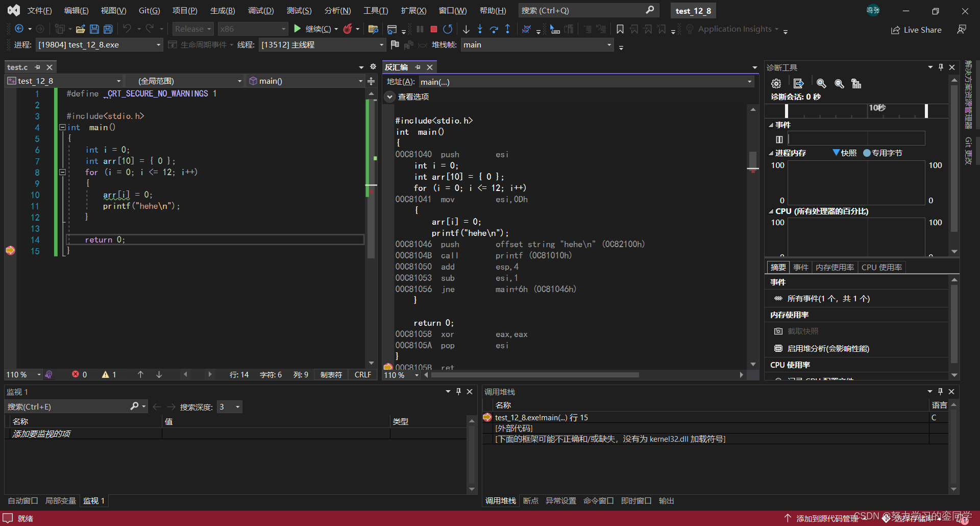
Task: Collapse the main function fold marker
Action: pyautogui.click(x=62, y=128)
